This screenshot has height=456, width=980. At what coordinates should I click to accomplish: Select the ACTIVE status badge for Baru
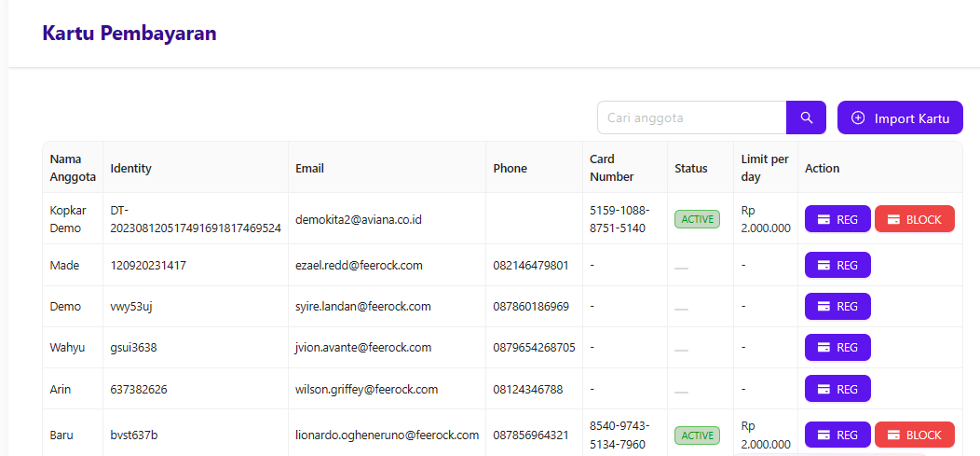point(697,435)
